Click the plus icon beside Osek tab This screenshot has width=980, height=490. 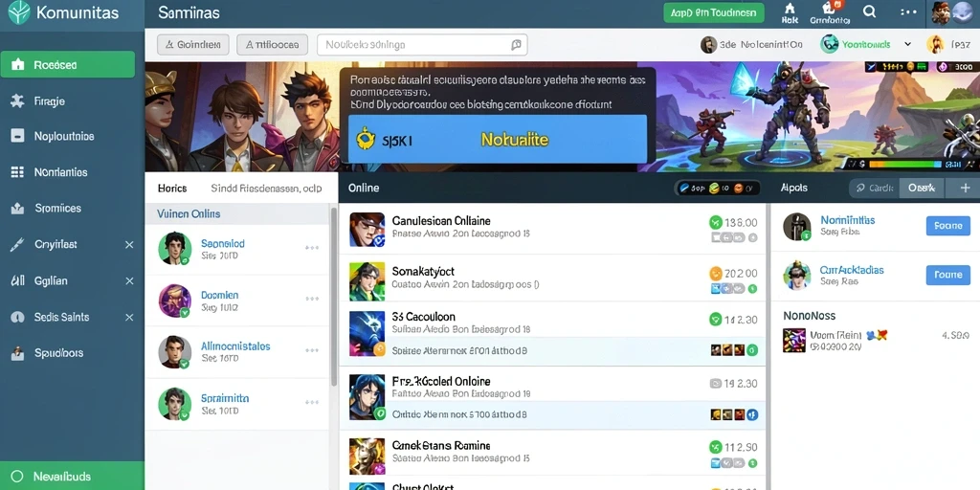(965, 188)
